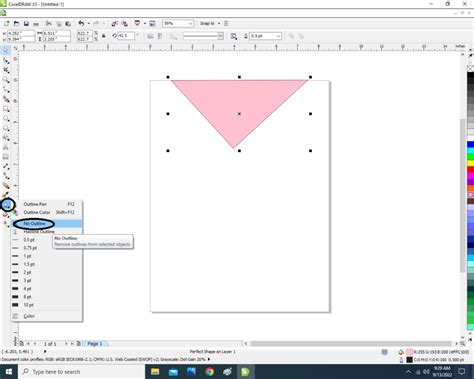Open the Snap to dropdown
Viewport: 474px width, 379px height.
click(x=219, y=23)
